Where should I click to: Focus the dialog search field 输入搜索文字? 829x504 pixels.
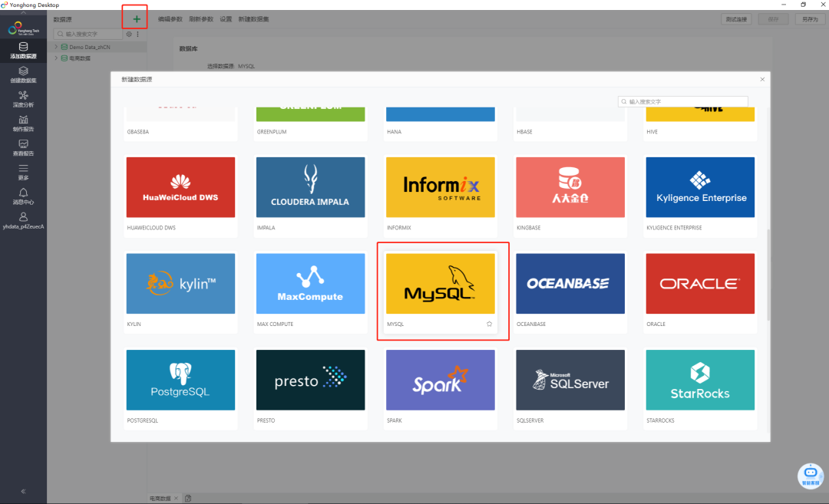[683, 101]
